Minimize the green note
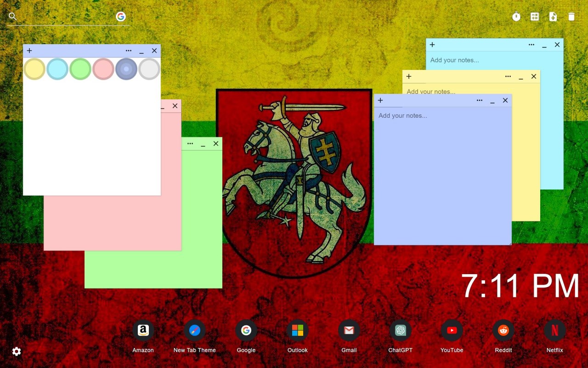588x368 pixels. [x=203, y=144]
